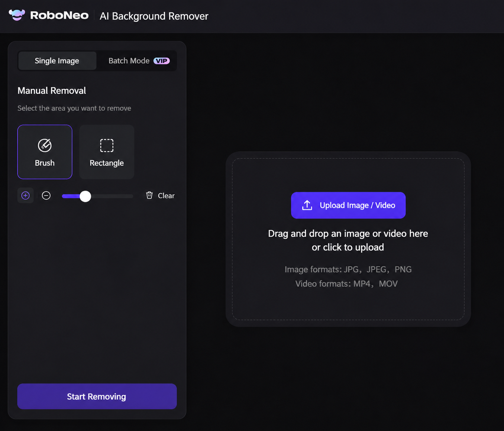Viewport: 504px width, 431px height.
Task: Click the trash can icon beside Clear
Action: [149, 195]
